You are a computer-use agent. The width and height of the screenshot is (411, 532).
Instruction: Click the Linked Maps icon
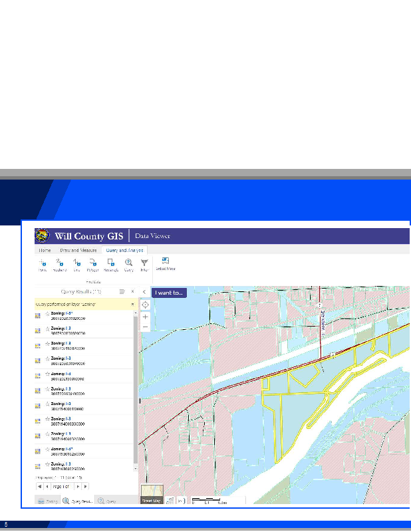[164, 263]
